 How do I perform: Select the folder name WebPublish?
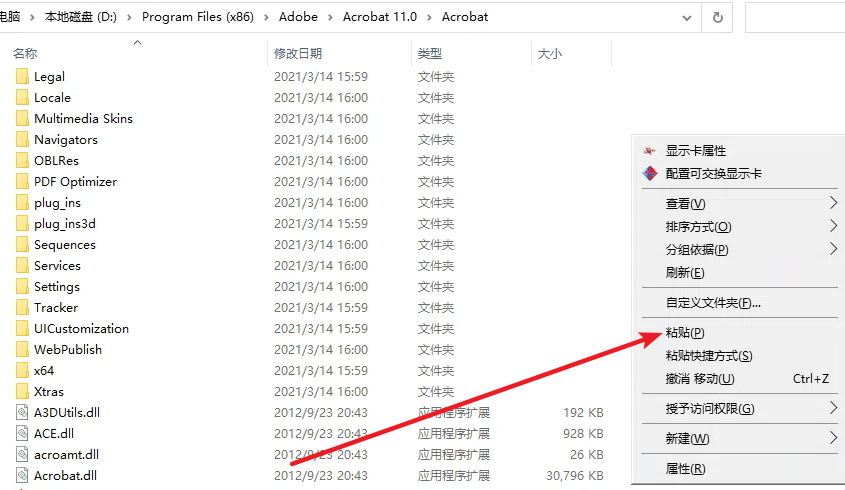pyautogui.click(x=68, y=350)
